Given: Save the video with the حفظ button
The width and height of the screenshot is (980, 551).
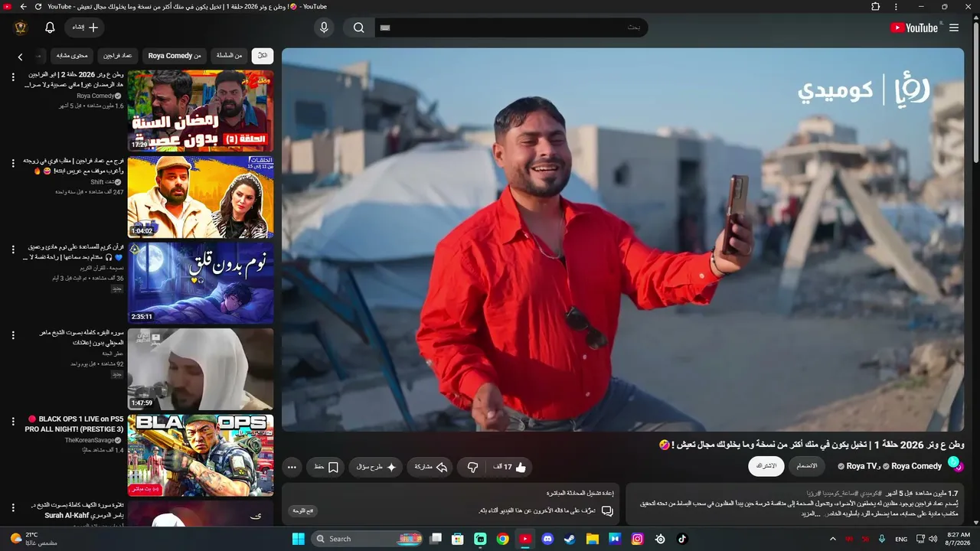Looking at the screenshot, I should click(x=326, y=467).
